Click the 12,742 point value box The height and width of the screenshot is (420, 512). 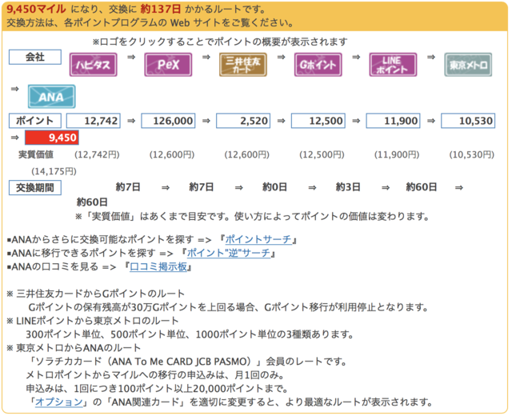click(94, 121)
